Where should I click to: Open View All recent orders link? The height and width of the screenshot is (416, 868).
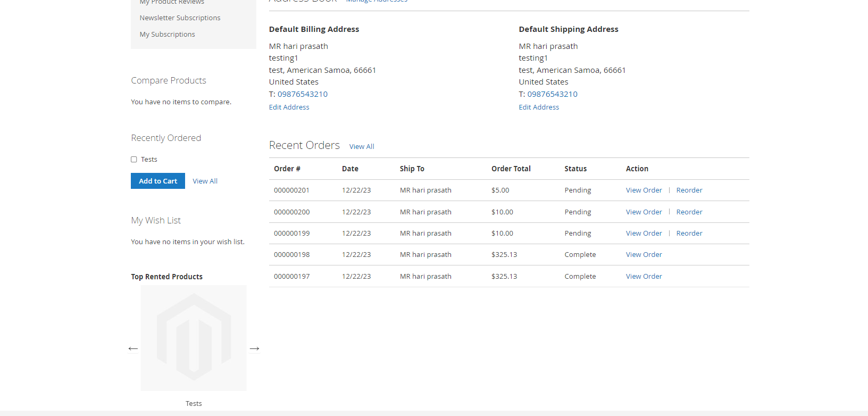pos(362,146)
